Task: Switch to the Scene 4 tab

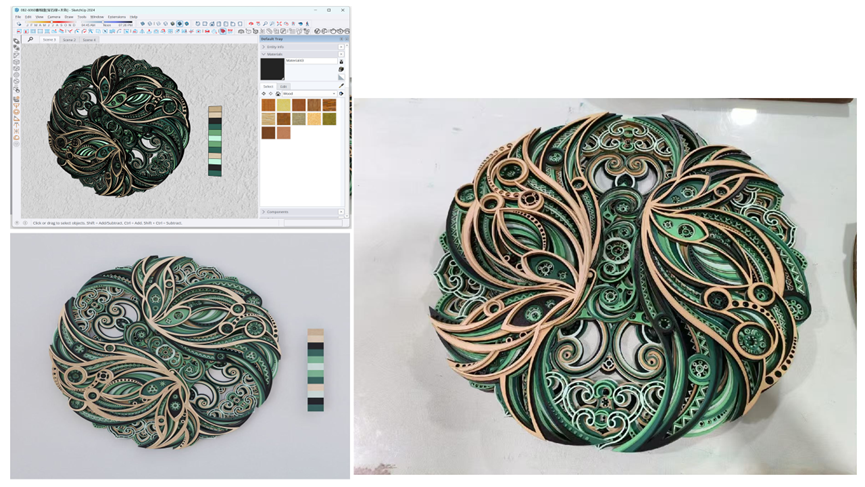Action: [89, 40]
